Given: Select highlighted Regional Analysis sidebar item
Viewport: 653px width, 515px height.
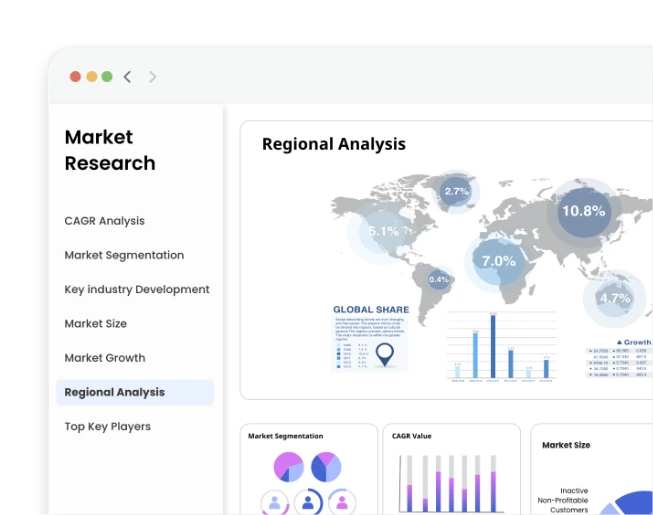Looking at the screenshot, I should point(135,392).
